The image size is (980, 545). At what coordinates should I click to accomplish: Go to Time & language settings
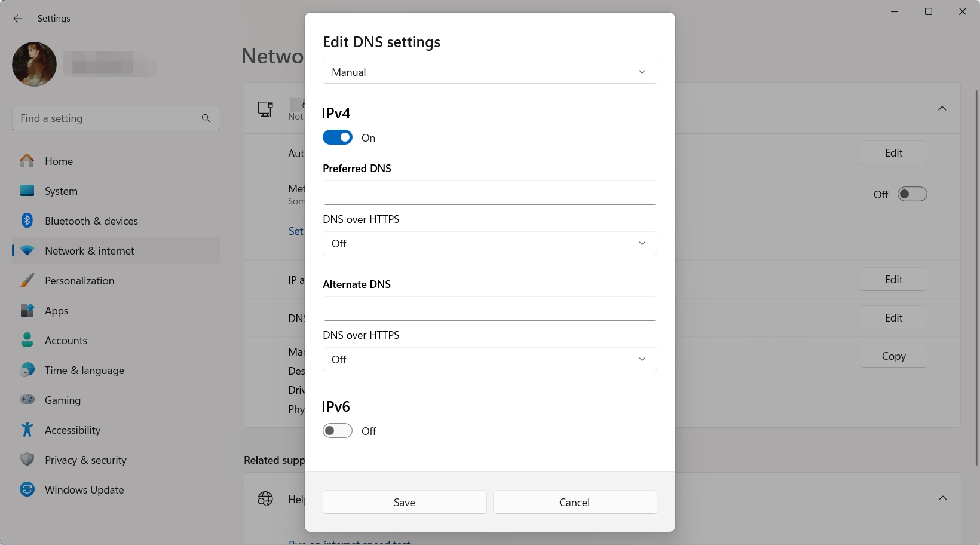click(x=84, y=370)
